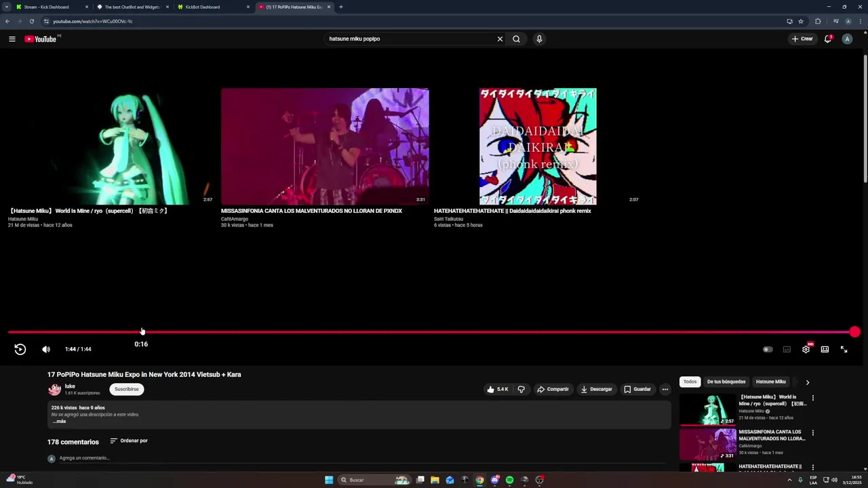Search by voice with the microphone icon
The height and width of the screenshot is (488, 868).
click(x=539, y=39)
